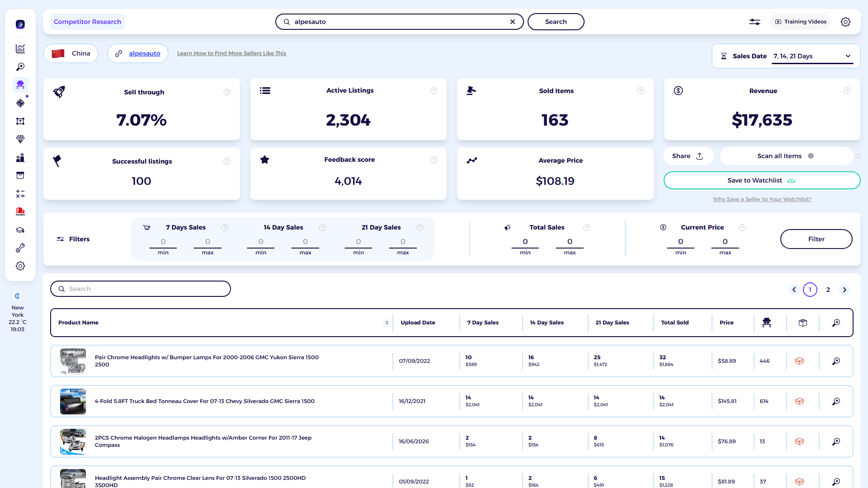The height and width of the screenshot is (488, 868).
Task: Toggle the night mode moon icon
Action: [18, 296]
